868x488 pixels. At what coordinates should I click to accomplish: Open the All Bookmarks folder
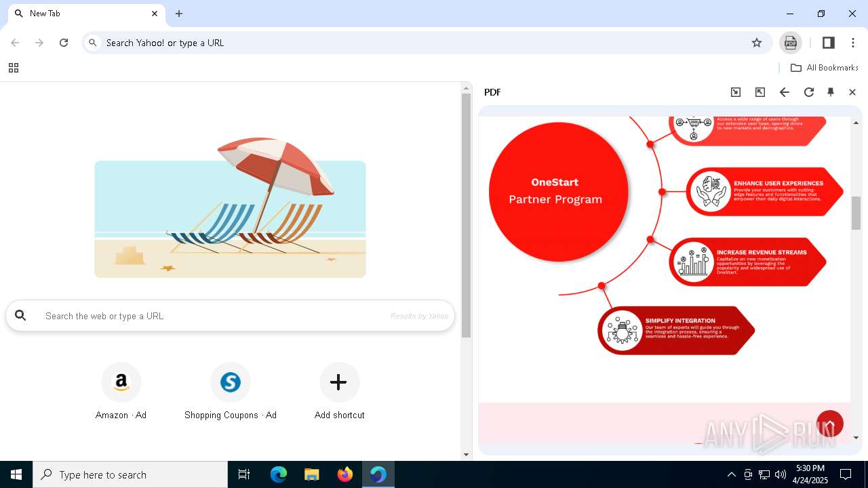825,68
